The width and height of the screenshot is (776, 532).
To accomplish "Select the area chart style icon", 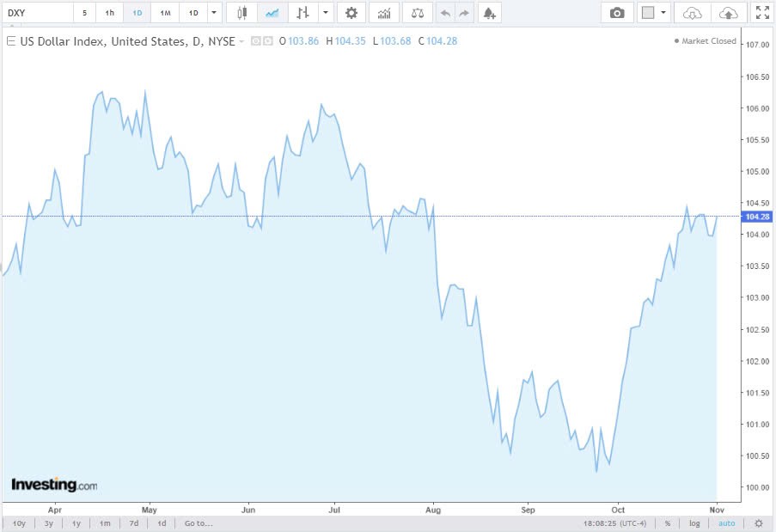I will point(273,12).
